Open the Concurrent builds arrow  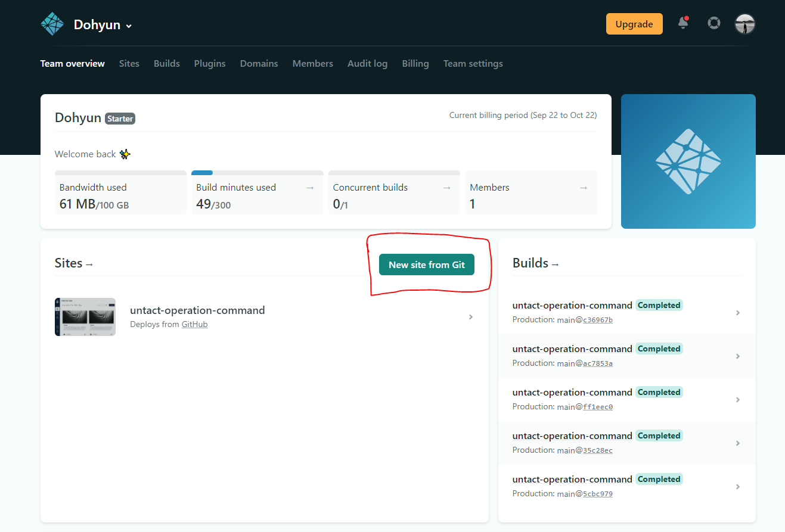point(447,188)
